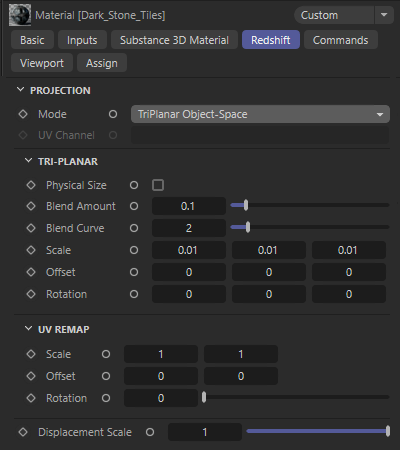Image resolution: width=400 pixels, height=450 pixels.
Task: Click keyframe diamond beside Blend Amount
Action: [31, 206]
